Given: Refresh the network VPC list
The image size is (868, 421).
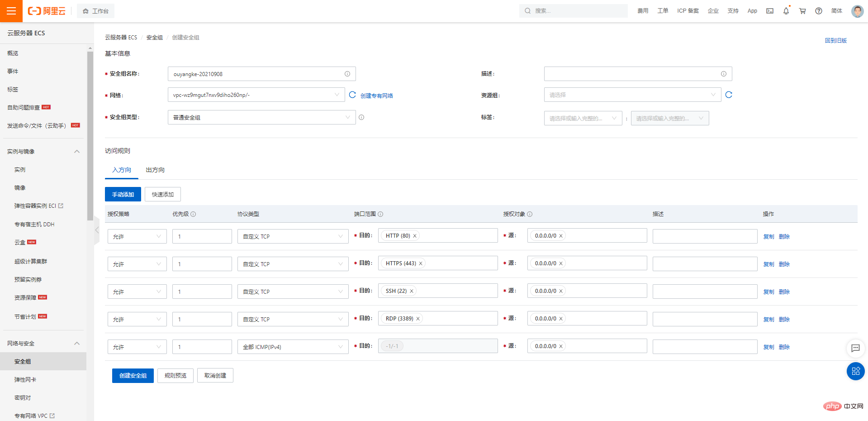Looking at the screenshot, I should tap(352, 95).
